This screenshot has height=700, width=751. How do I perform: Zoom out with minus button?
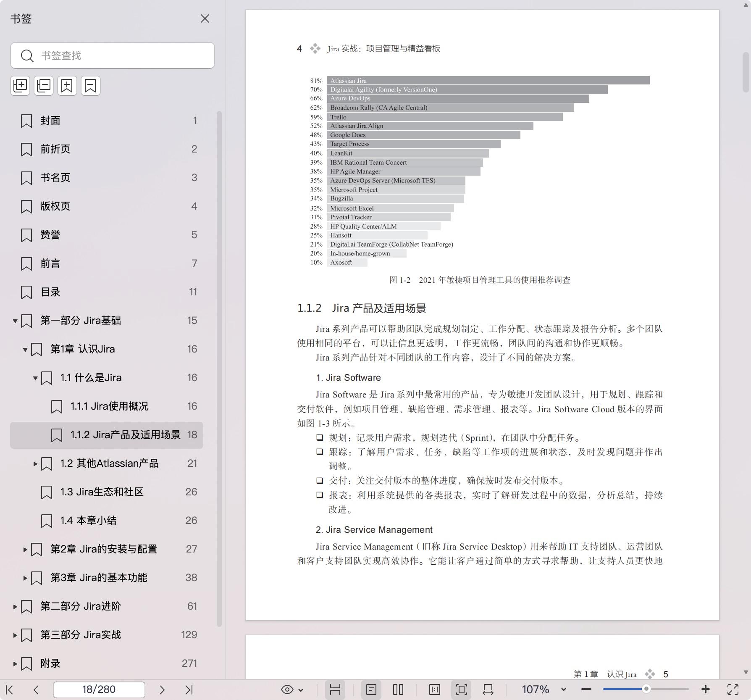pyautogui.click(x=586, y=689)
